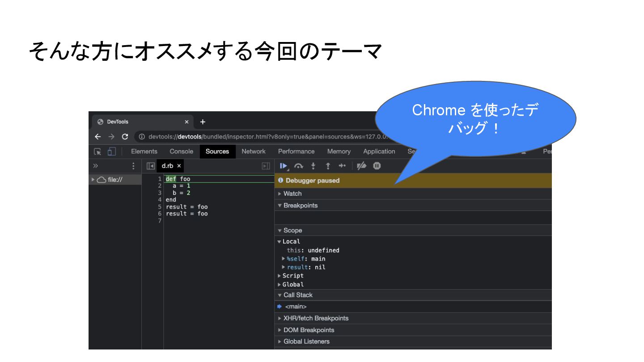This screenshot has width=644, height=362.
Task: Expand the %self: main entry
Action: click(x=284, y=259)
